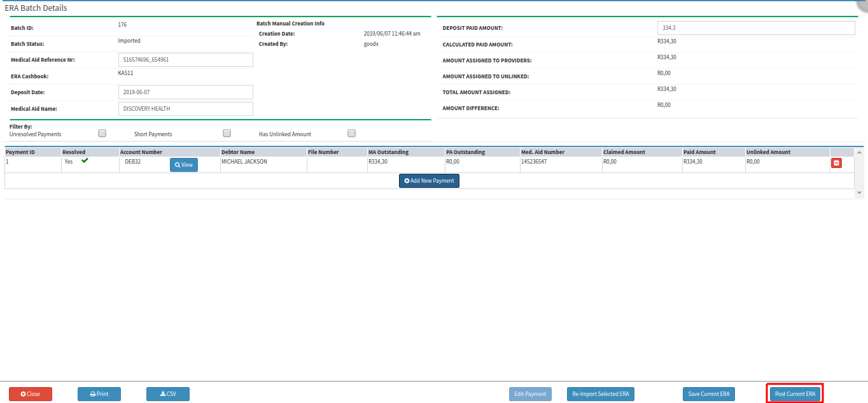868x403 pixels.
Task: Click Post Current ERA button
Action: coord(795,394)
